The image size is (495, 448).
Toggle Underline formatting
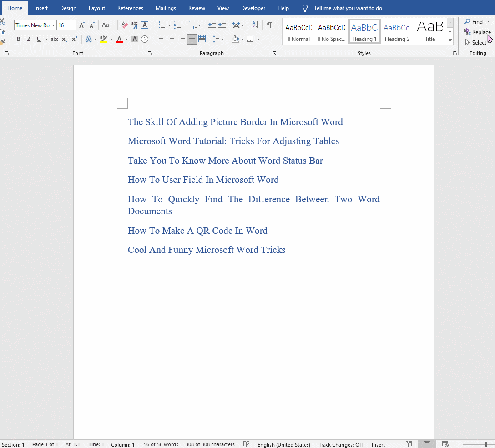[x=39, y=39]
